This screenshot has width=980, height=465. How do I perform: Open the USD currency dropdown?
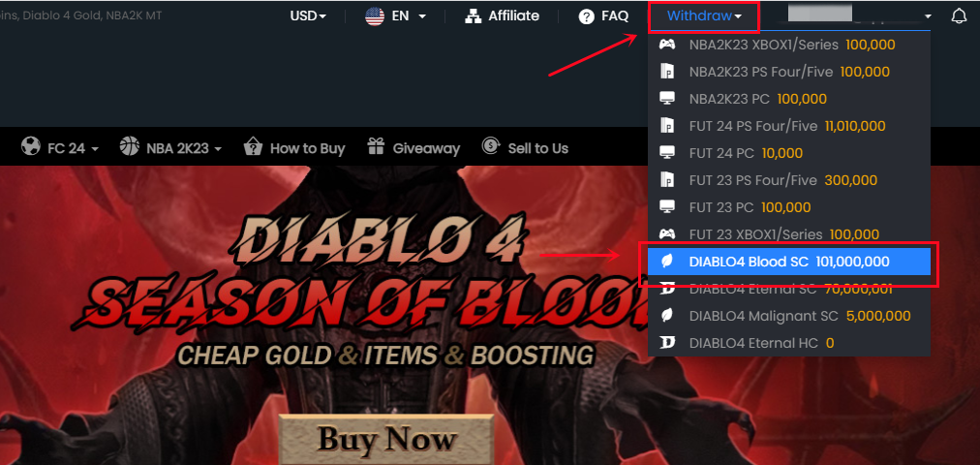[308, 16]
